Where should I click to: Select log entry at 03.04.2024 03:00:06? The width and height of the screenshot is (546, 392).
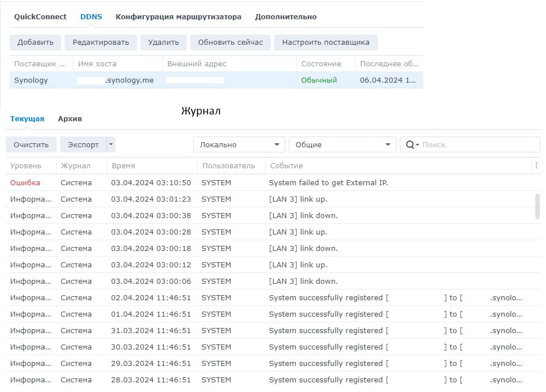tap(273, 281)
